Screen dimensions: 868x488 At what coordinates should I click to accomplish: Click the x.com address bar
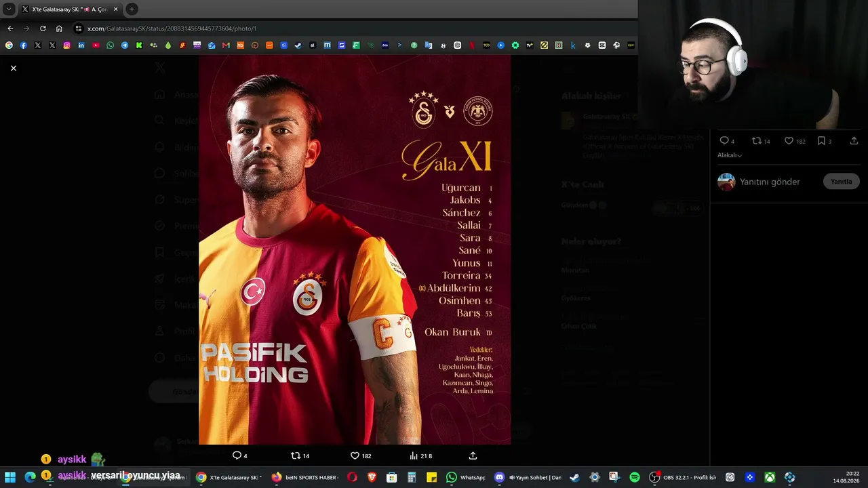[353, 28]
